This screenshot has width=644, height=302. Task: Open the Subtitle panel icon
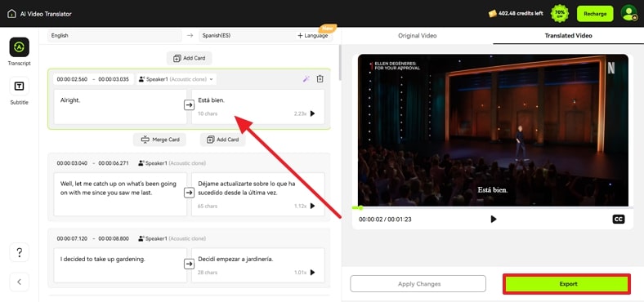point(20,87)
